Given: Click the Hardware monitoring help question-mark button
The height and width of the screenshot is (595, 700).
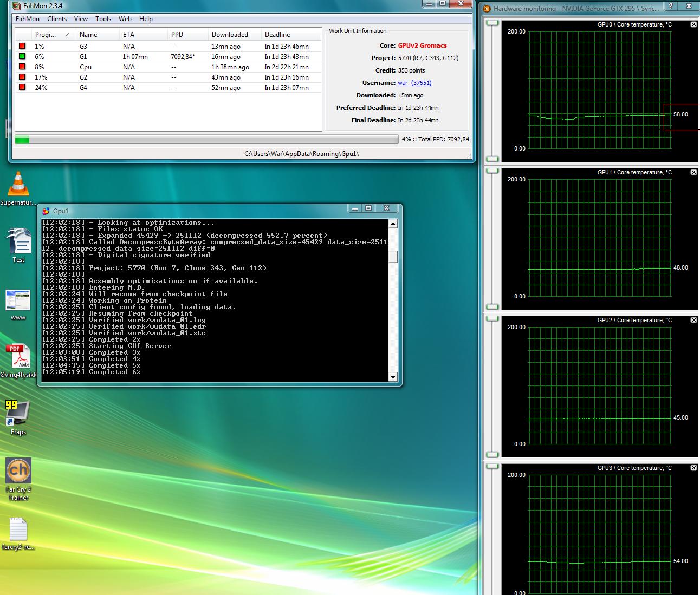Looking at the screenshot, I should [x=671, y=6].
